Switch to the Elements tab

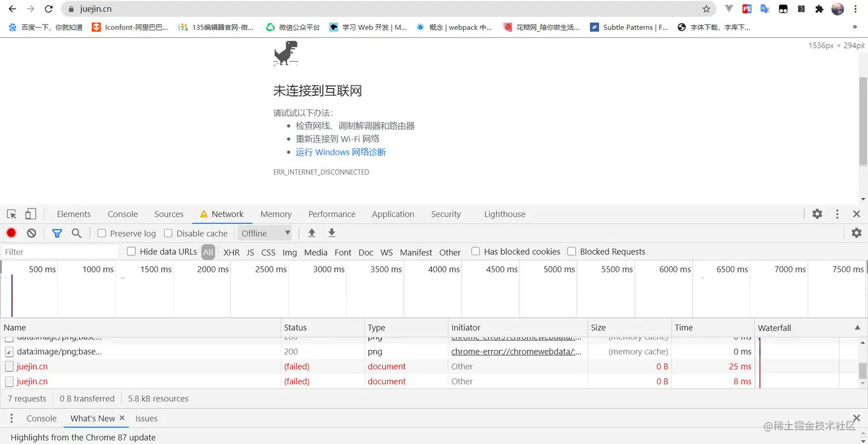[73, 214]
